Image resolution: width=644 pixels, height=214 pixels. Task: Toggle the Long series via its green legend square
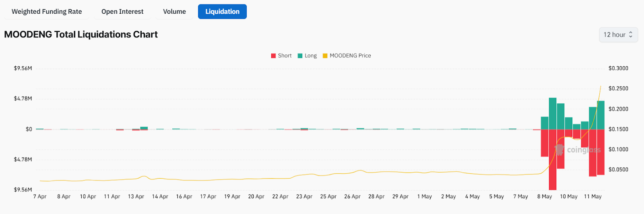pyautogui.click(x=300, y=56)
